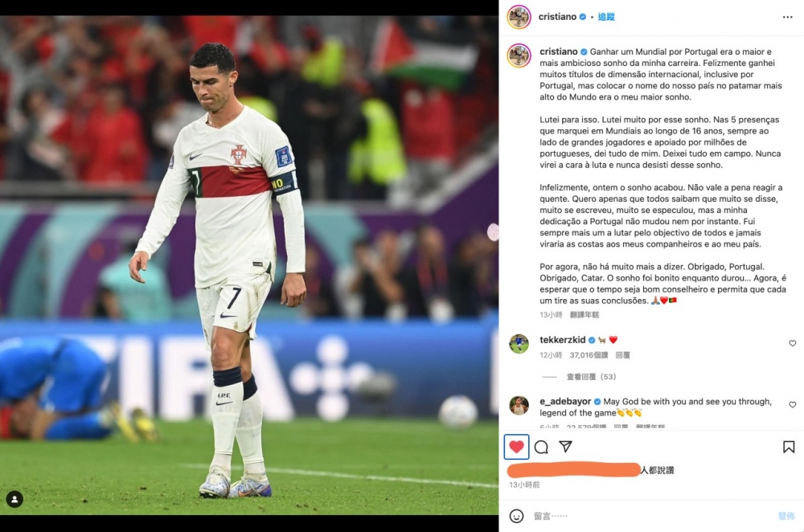
Task: Reply to tekkerzkid's comment via 回覆
Action: (x=622, y=355)
